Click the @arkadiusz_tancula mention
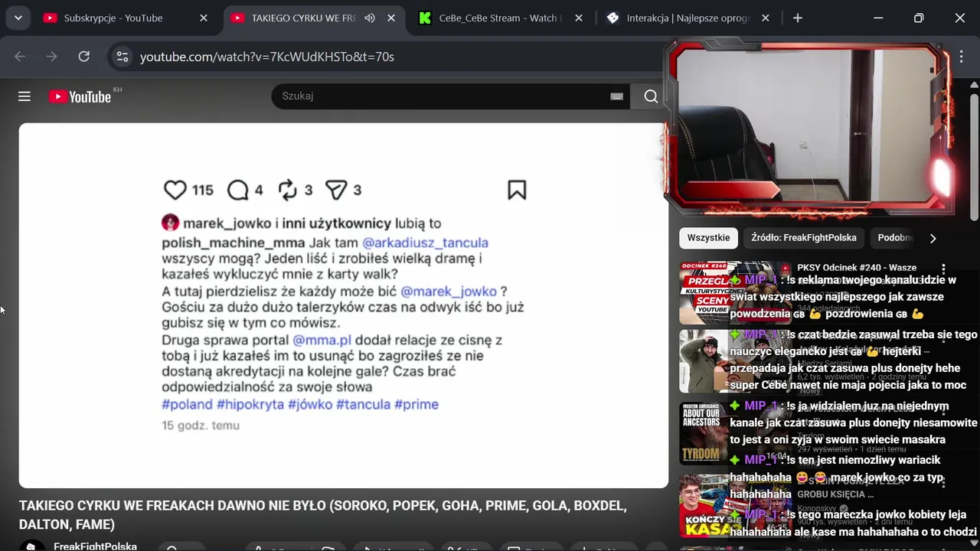The height and width of the screenshot is (551, 980). pyautogui.click(x=425, y=243)
